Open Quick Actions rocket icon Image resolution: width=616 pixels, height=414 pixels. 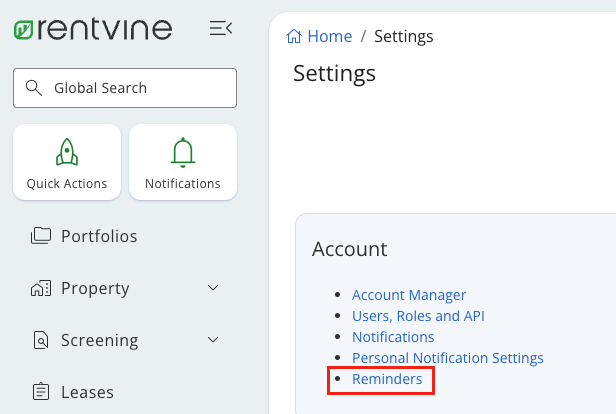[x=67, y=152]
